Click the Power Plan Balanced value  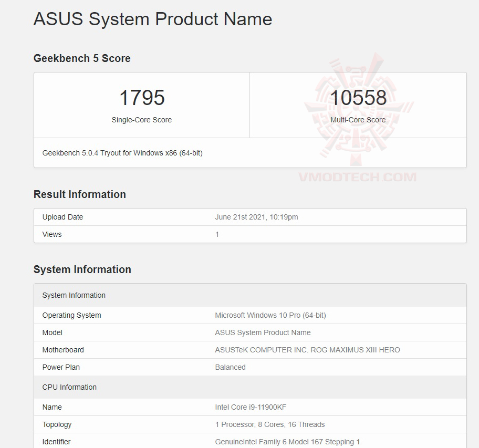click(230, 367)
